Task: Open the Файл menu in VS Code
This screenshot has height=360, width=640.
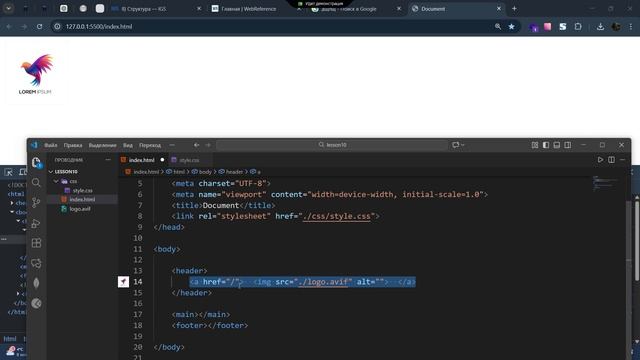Action: [x=51, y=145]
